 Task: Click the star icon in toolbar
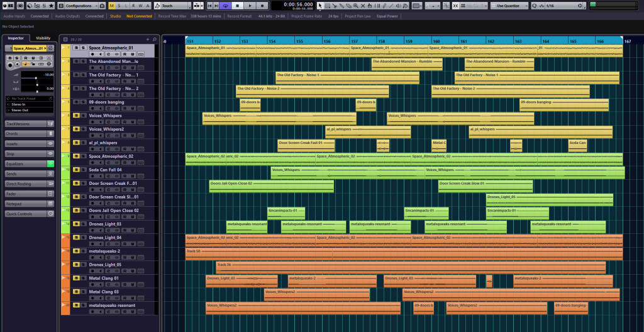click(51, 6)
